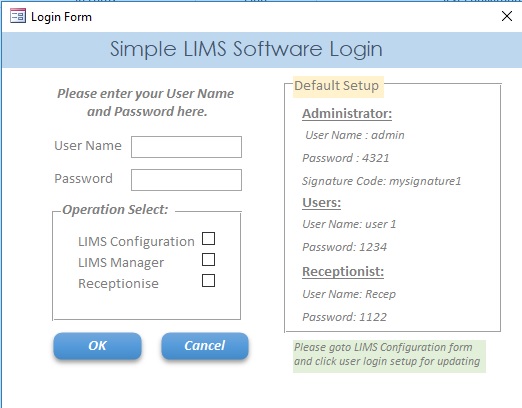Viewport: 522px width, 408px height.
Task: Click the admin password 4321 text
Action: (346, 158)
